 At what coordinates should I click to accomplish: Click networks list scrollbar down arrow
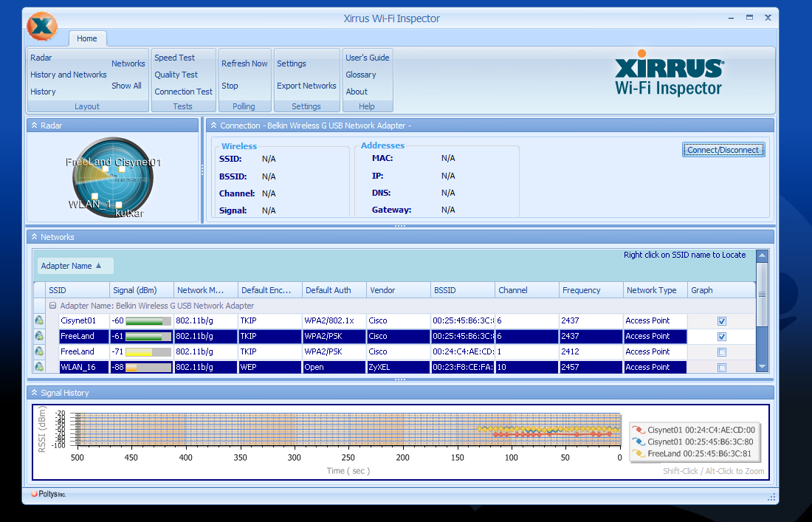pos(762,367)
